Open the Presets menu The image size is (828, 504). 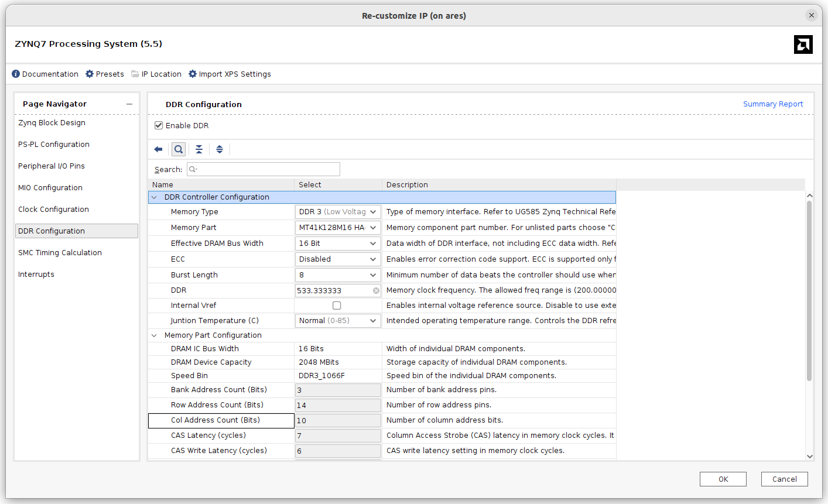click(x=110, y=74)
